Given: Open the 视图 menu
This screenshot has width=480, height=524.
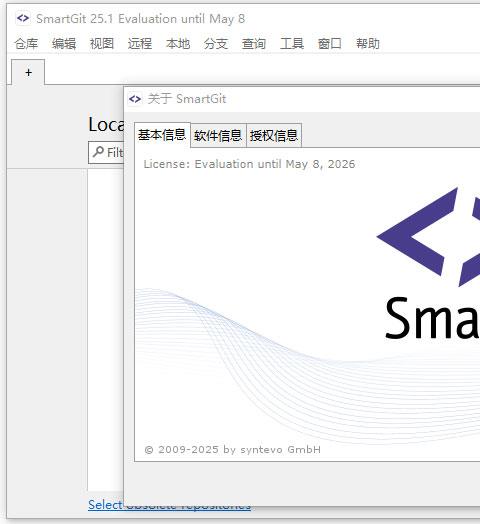Looking at the screenshot, I should [102, 43].
